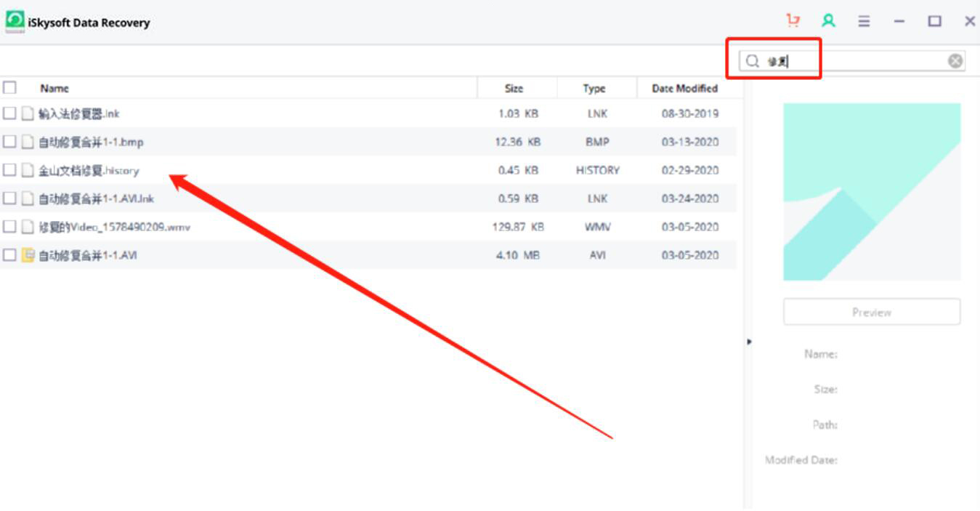
Task: Maximize the Data Recovery window
Action: [934, 22]
